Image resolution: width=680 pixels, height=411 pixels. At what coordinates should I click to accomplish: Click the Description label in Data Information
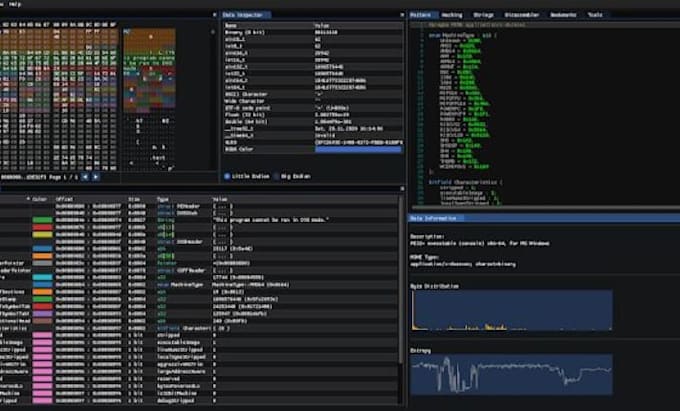427,237
